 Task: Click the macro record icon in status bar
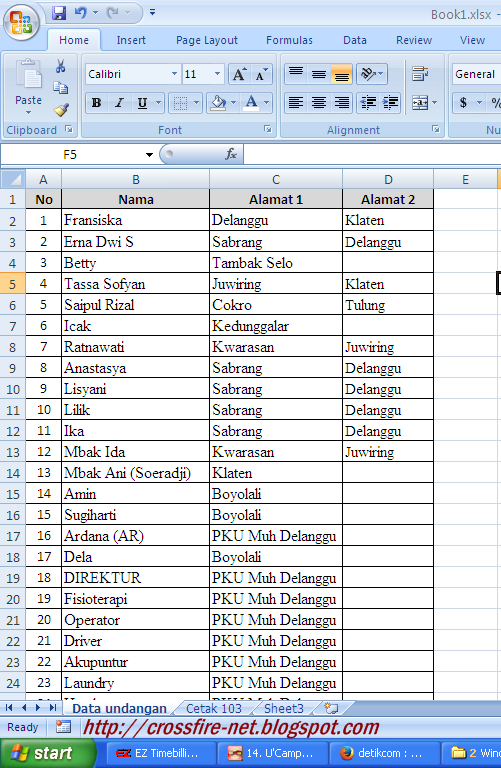click(63, 727)
